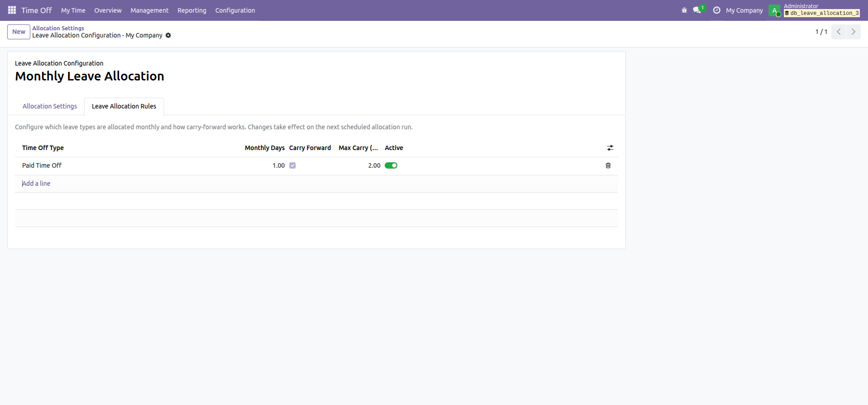This screenshot has width=868, height=405.
Task: Select the Leave Allocation Rules tab
Action: pos(124,106)
